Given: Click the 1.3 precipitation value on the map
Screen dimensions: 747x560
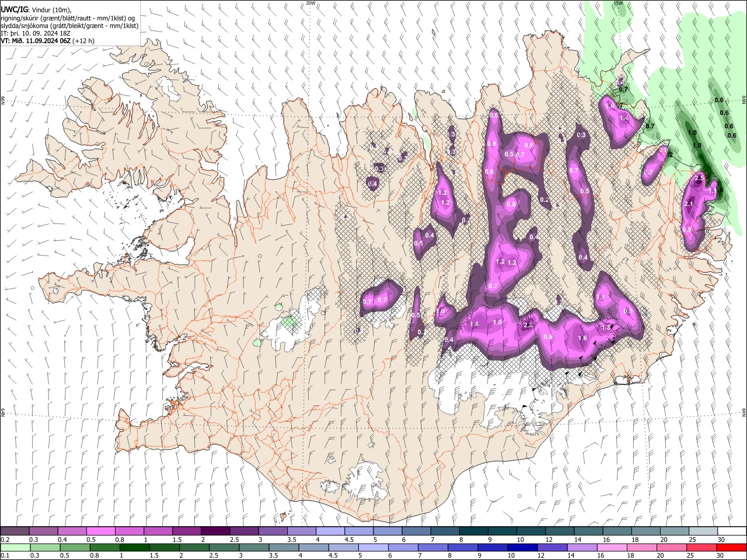Looking at the screenshot, I should [606, 327].
